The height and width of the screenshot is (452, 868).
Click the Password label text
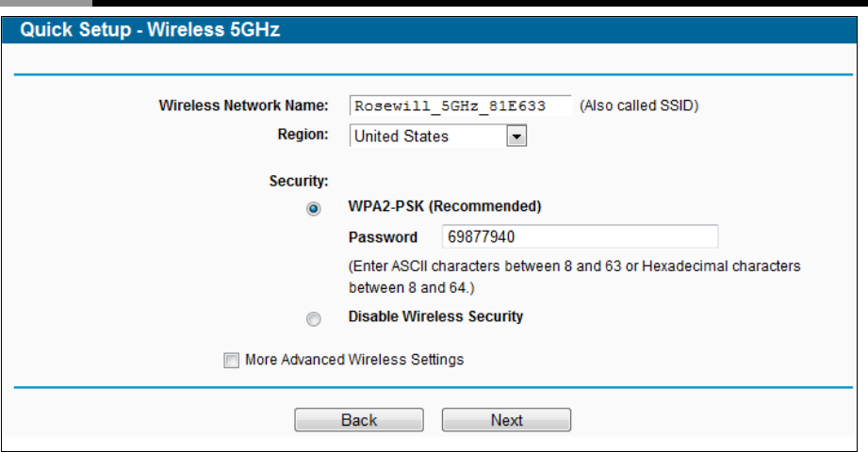383,237
